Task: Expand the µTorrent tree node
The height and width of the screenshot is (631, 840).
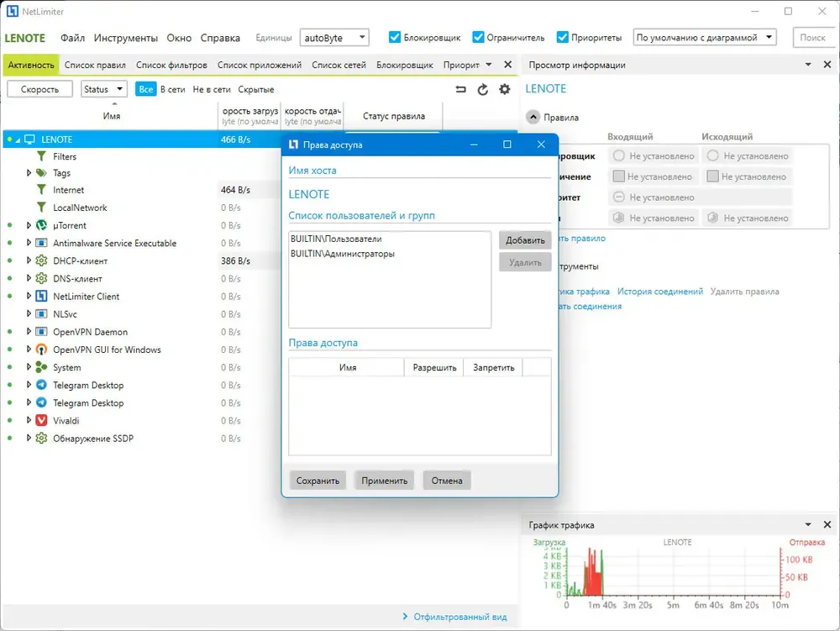Action: (29, 225)
